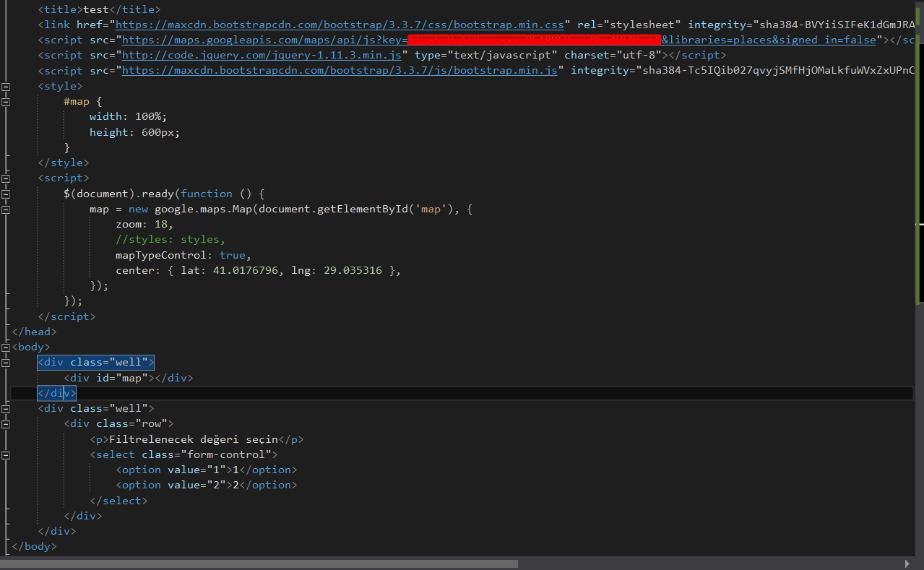Collapse the <script> block with document ready

pos(7,178)
